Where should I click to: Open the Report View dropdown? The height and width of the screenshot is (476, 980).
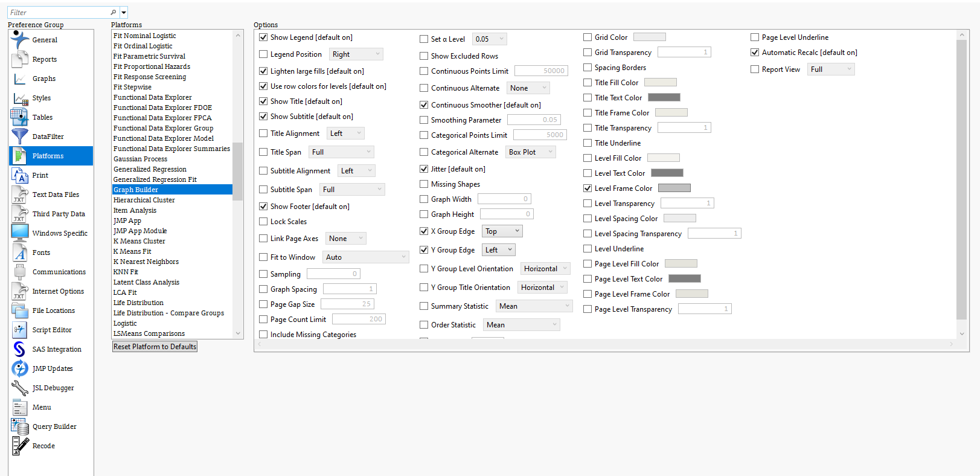click(831, 69)
